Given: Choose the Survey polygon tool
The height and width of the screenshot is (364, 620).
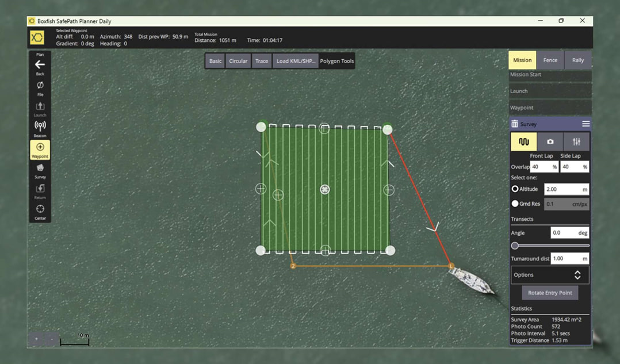Looking at the screenshot, I should pos(40,168).
